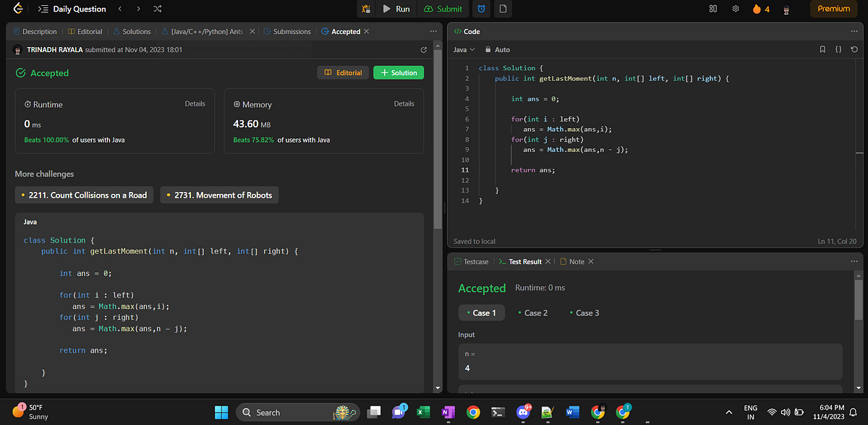The image size is (868, 425).
Task: Click the Premium button
Action: (833, 9)
